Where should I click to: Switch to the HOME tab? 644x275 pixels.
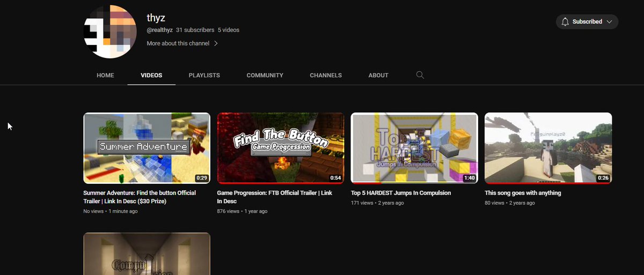pos(105,76)
